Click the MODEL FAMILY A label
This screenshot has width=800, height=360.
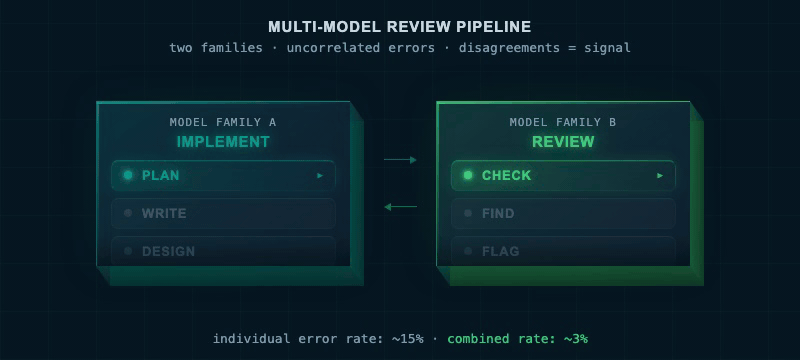tap(223, 122)
